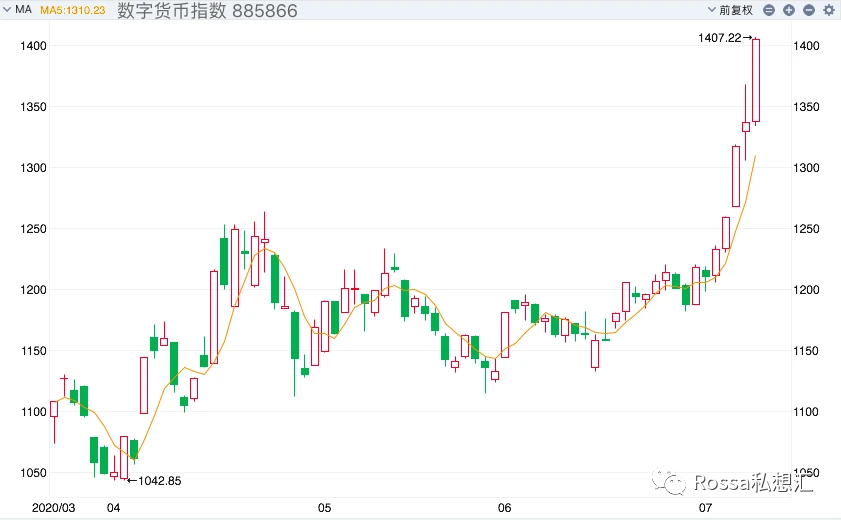Viewport: 841px width, 520px height.
Task: Jump to the 06 month marker
Action: pos(505,508)
